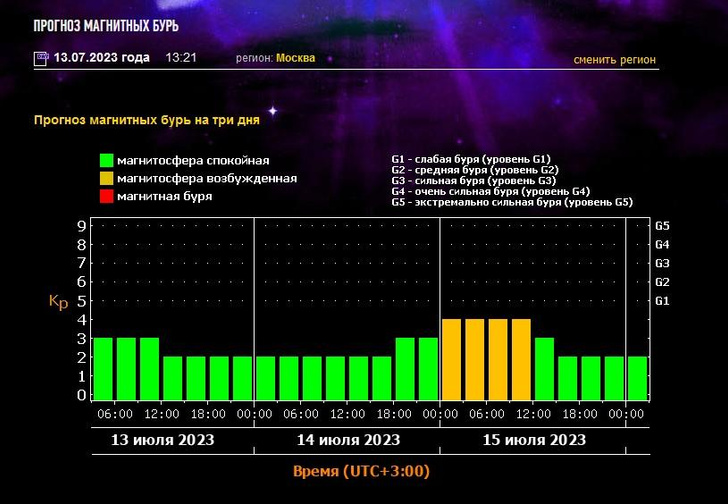Click the legend text магнитосфера возбужденная
This screenshot has height=504, width=728.
coord(207,179)
